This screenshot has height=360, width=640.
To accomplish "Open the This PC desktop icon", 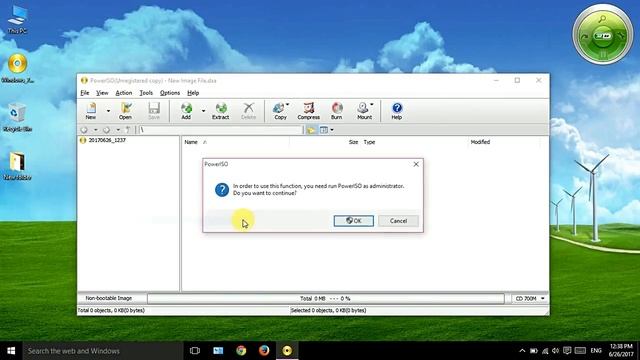I will coord(17,20).
